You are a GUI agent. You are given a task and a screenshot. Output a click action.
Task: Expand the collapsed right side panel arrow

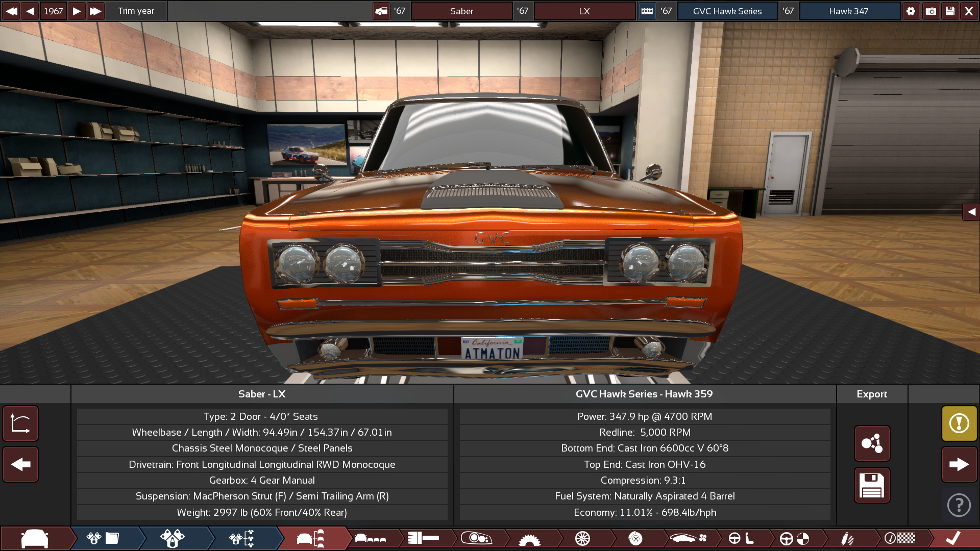pyautogui.click(x=971, y=212)
